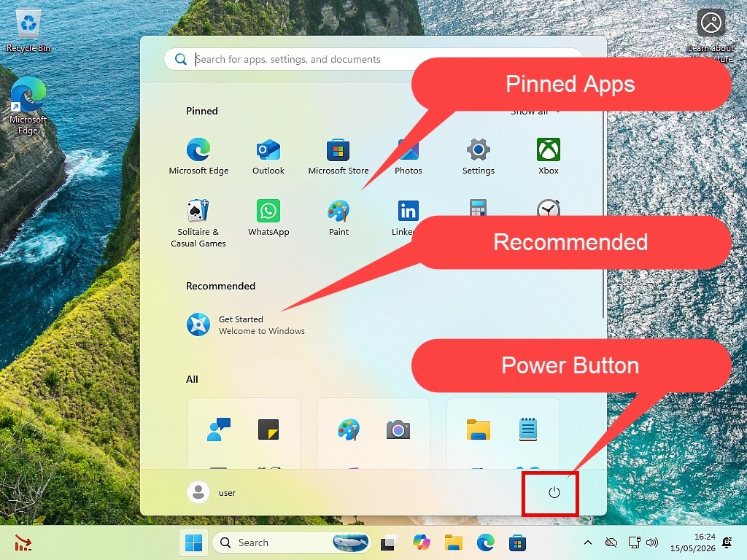
Task: Launch the pinned Outlook app
Action: (x=268, y=156)
